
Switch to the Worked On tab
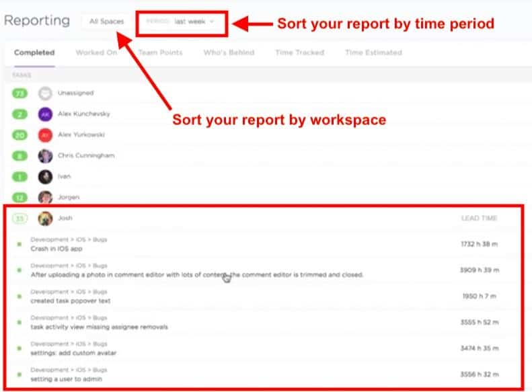(x=96, y=52)
